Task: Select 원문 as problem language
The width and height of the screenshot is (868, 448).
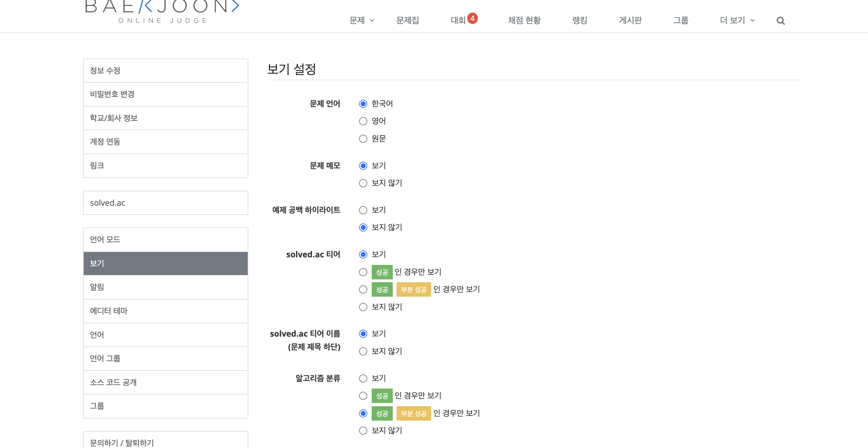Action: click(363, 139)
